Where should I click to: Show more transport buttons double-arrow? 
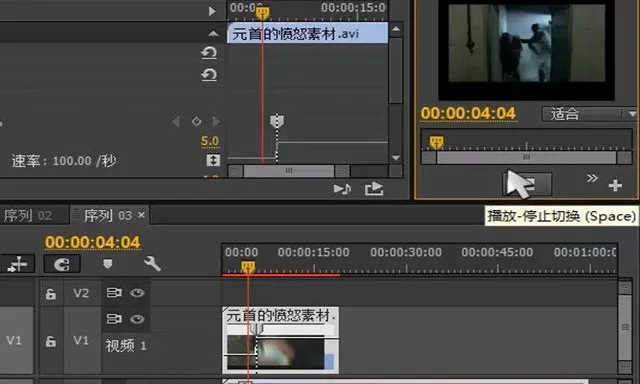tap(592, 178)
